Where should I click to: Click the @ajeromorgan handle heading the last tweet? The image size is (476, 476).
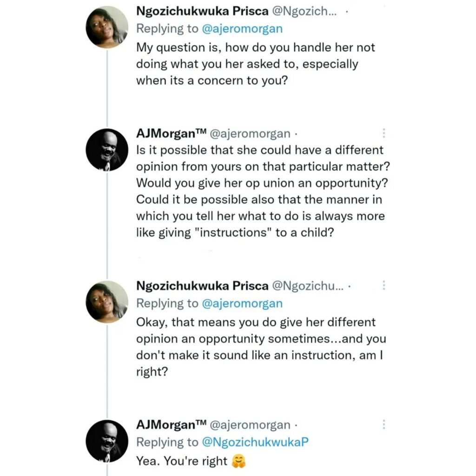(251, 425)
